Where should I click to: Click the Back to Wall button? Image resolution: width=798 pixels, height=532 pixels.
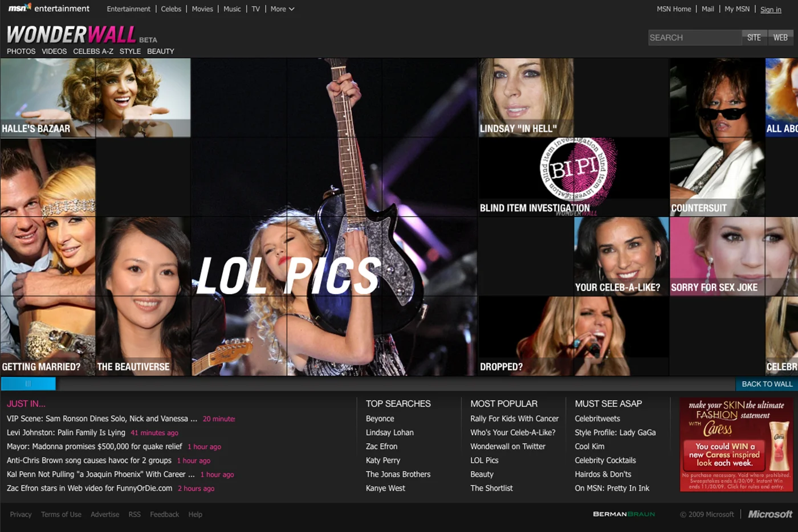click(x=767, y=384)
